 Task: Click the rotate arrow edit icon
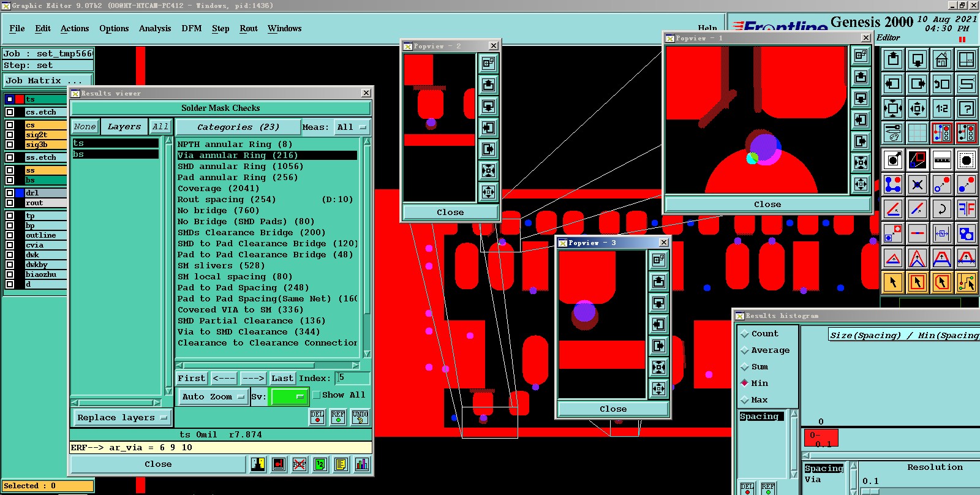tap(942, 209)
